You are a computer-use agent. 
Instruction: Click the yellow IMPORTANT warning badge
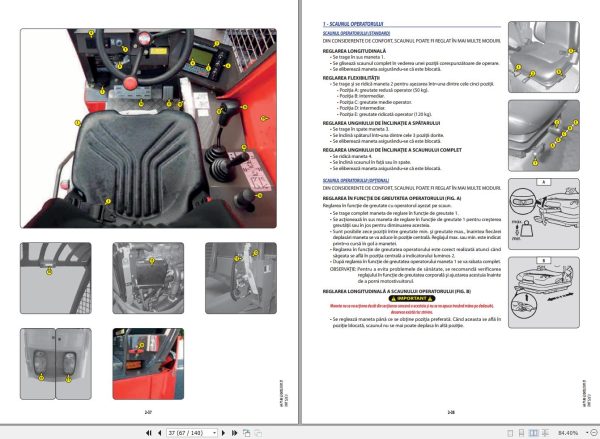(412, 299)
